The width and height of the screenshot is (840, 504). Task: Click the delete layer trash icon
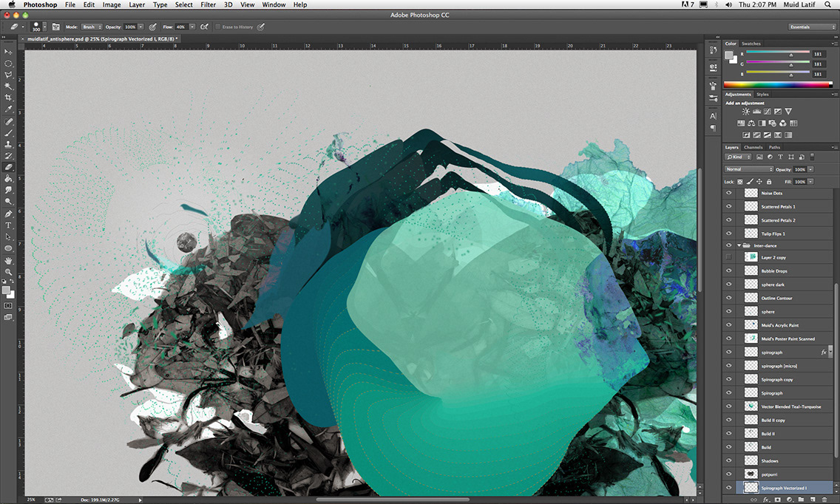(824, 500)
